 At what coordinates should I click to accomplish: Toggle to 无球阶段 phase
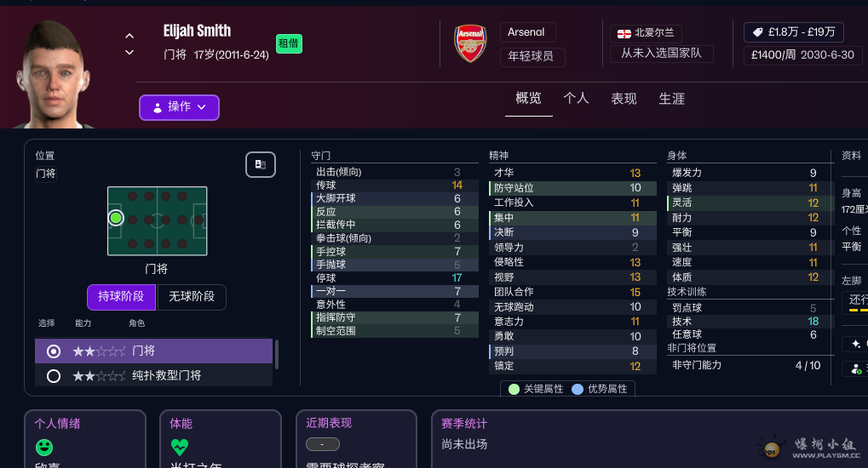coord(192,296)
